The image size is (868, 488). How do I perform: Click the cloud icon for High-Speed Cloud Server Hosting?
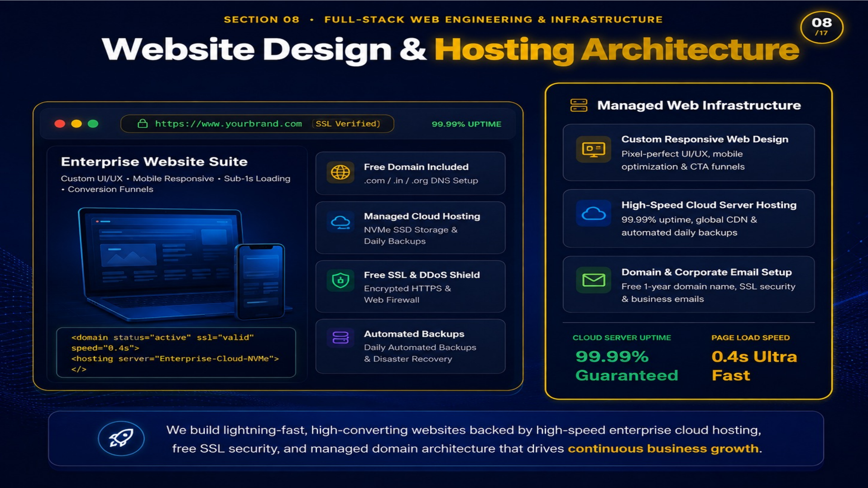593,213
